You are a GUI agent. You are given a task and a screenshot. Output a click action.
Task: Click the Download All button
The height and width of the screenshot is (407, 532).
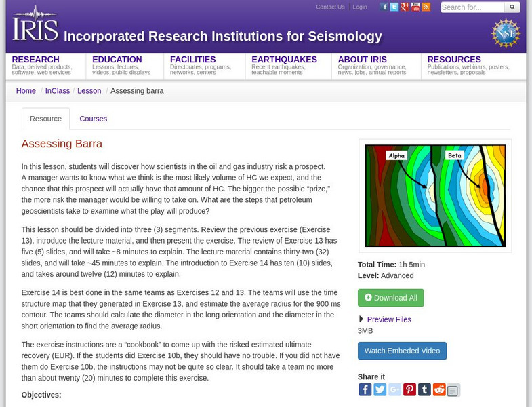tap(390, 298)
